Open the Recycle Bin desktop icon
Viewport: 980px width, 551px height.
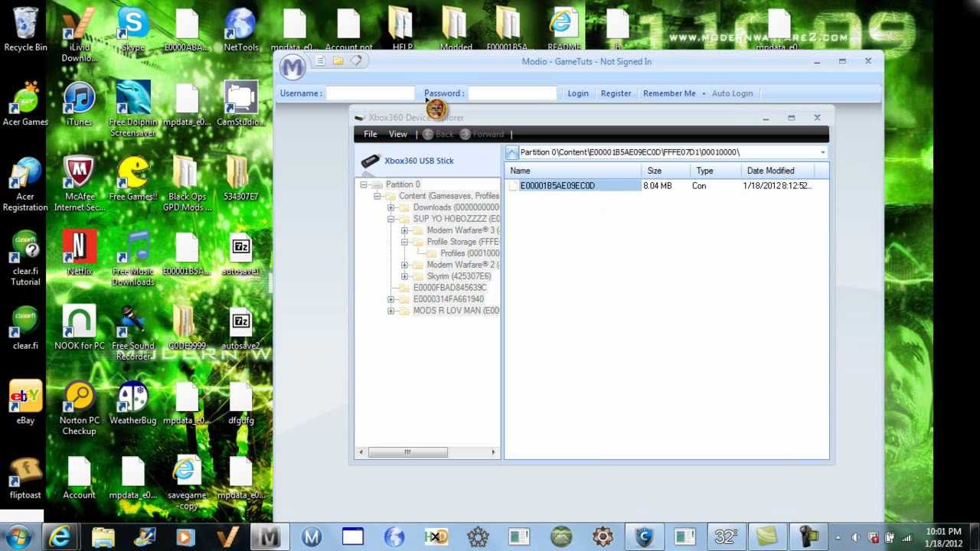(x=25, y=30)
